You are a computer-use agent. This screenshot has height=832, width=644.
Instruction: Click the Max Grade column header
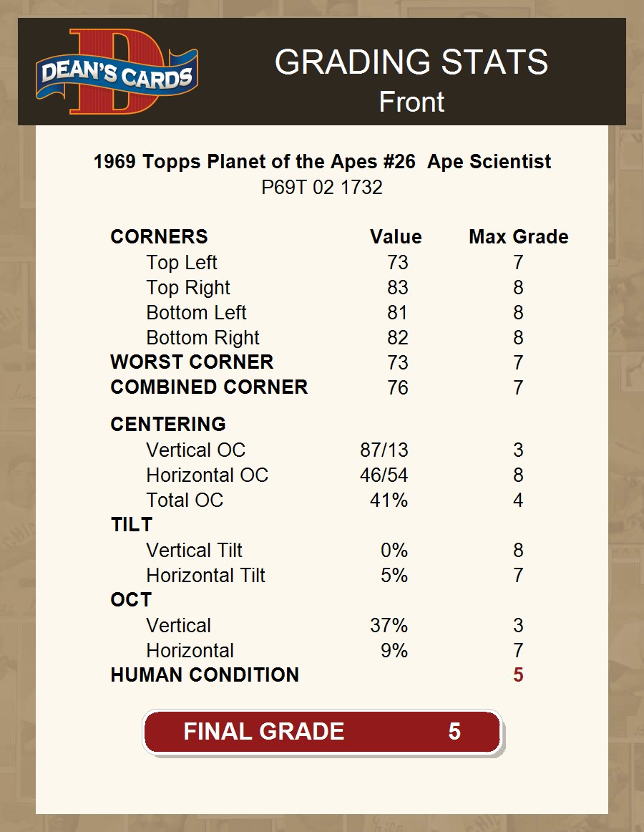519,237
